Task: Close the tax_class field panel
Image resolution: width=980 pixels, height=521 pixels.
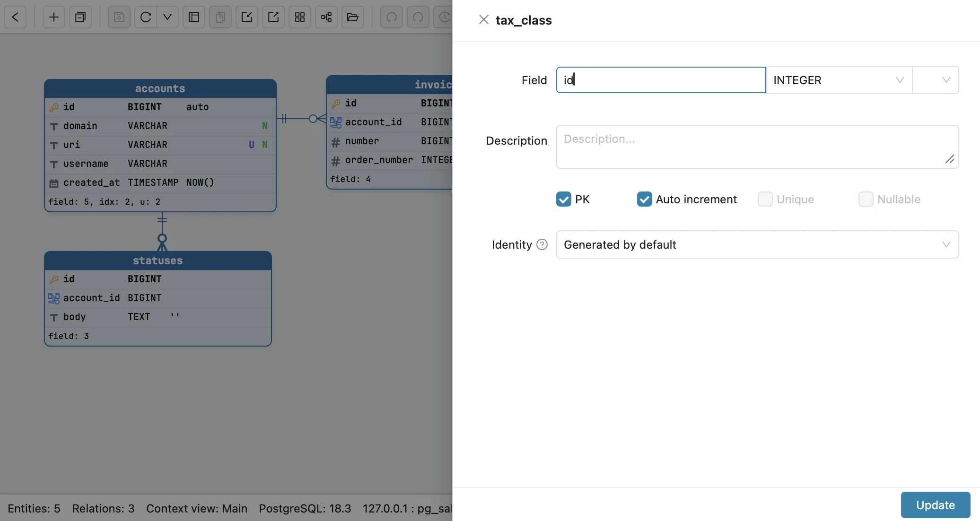Action: click(x=483, y=20)
